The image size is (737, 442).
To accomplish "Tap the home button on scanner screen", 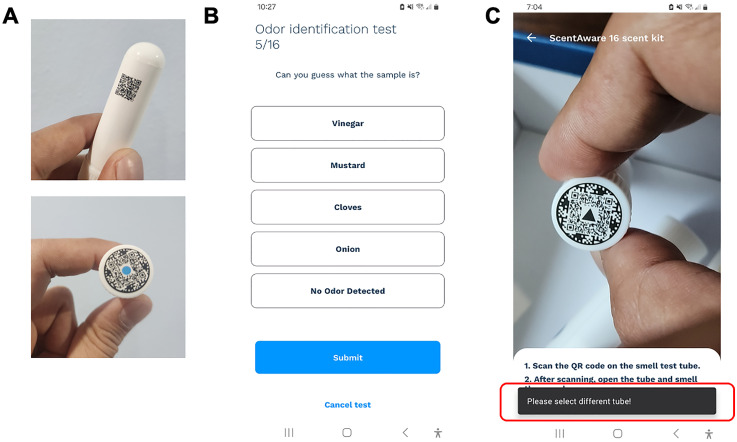I will pyautogui.click(x=618, y=433).
